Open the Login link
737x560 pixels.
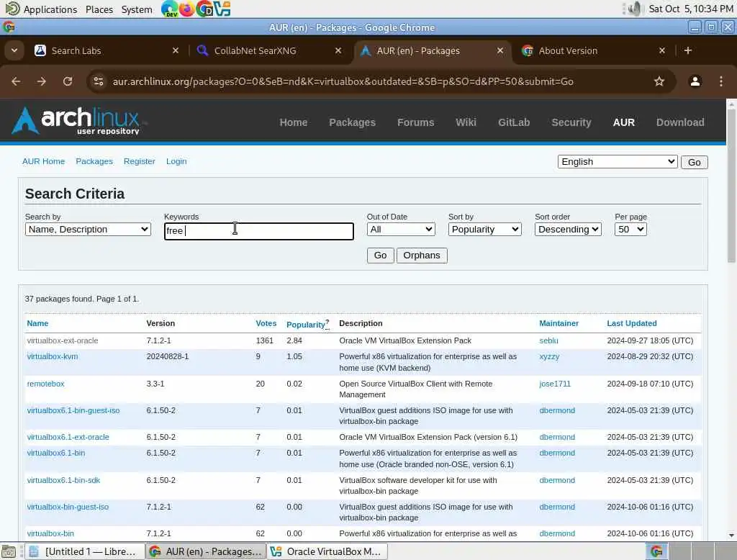pos(176,161)
